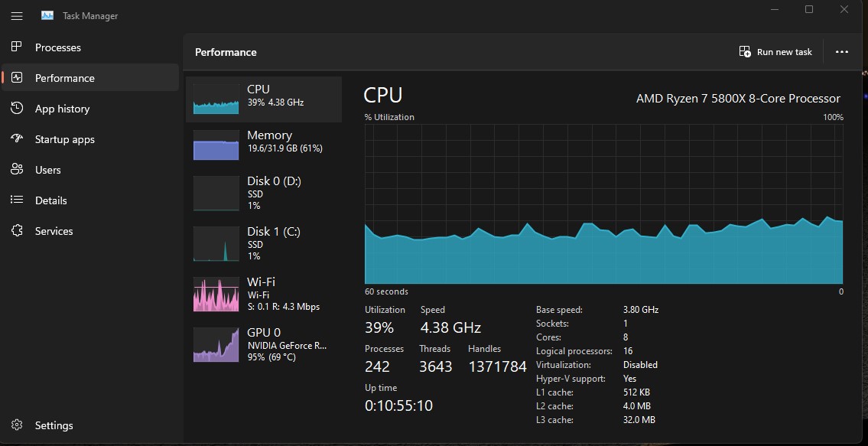Click L2 cache 4.0 MB value

[636, 407]
